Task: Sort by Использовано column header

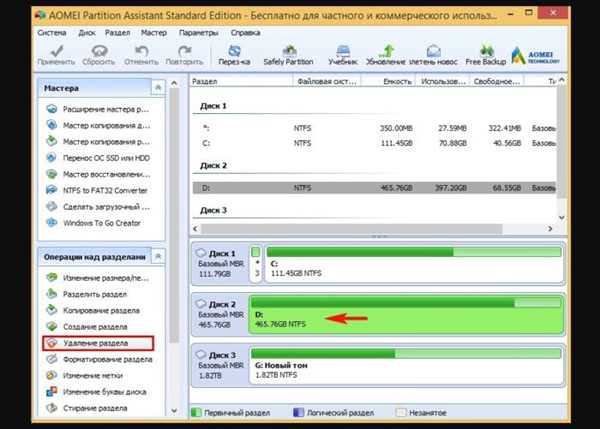Action: pos(443,81)
